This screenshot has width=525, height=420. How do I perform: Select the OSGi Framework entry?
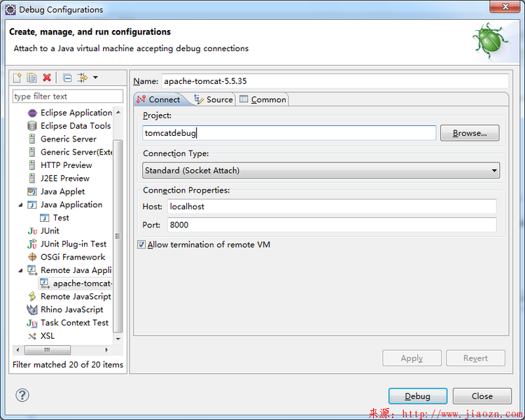coord(73,257)
